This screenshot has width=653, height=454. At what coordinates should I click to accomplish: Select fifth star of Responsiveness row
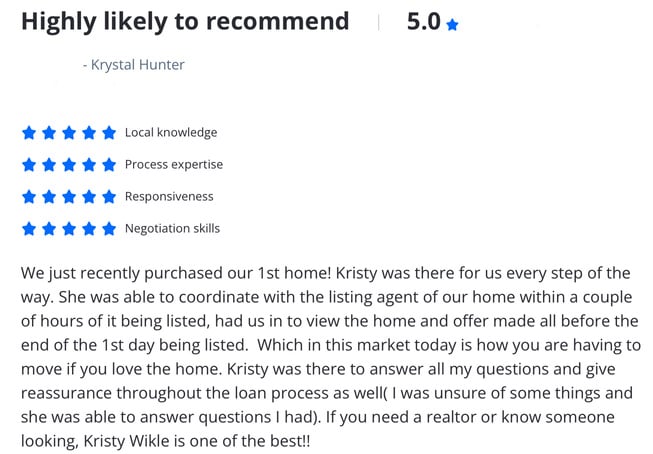(109, 197)
